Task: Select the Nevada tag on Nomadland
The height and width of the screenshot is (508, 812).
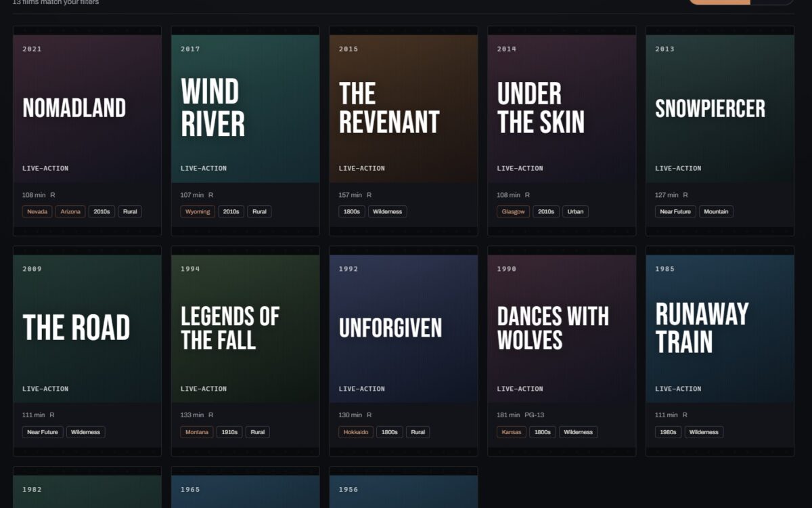Action: [x=37, y=211]
